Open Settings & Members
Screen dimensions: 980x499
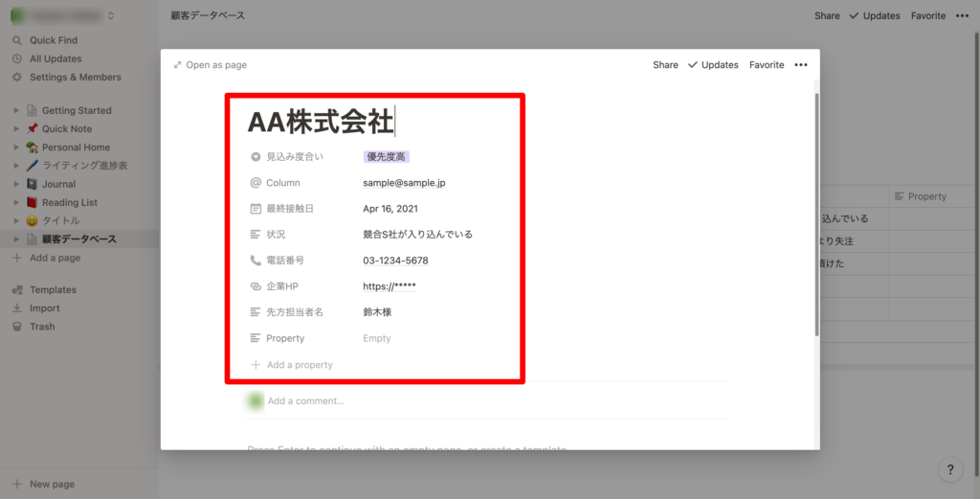[75, 77]
